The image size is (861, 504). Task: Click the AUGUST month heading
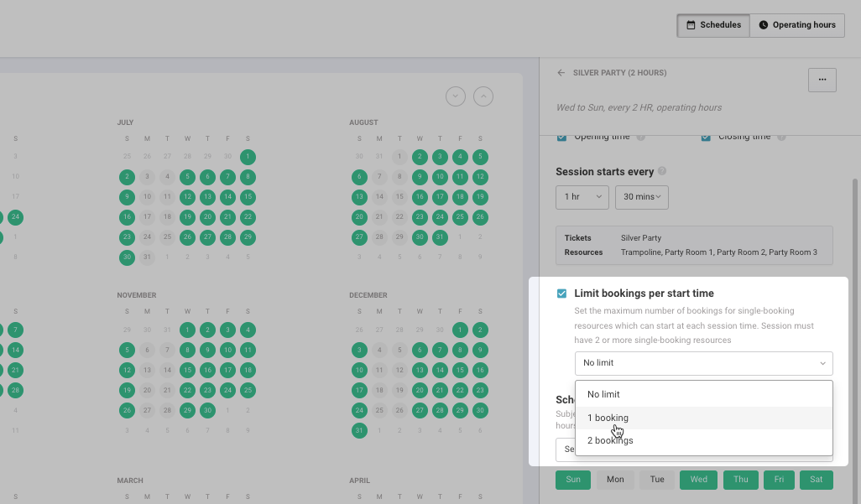pos(363,122)
